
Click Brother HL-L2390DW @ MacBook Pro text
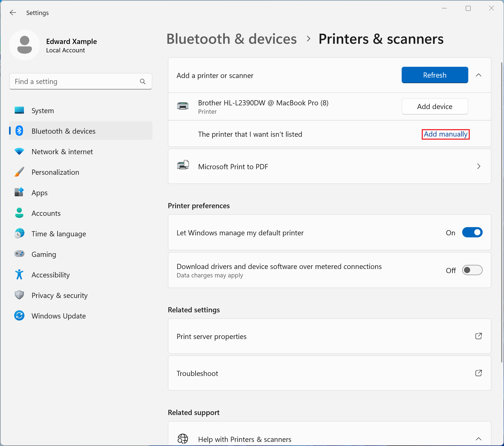point(263,103)
